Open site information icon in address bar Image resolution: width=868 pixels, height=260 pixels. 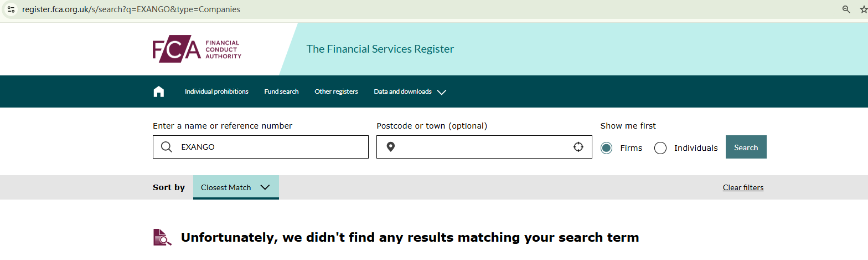11,9
